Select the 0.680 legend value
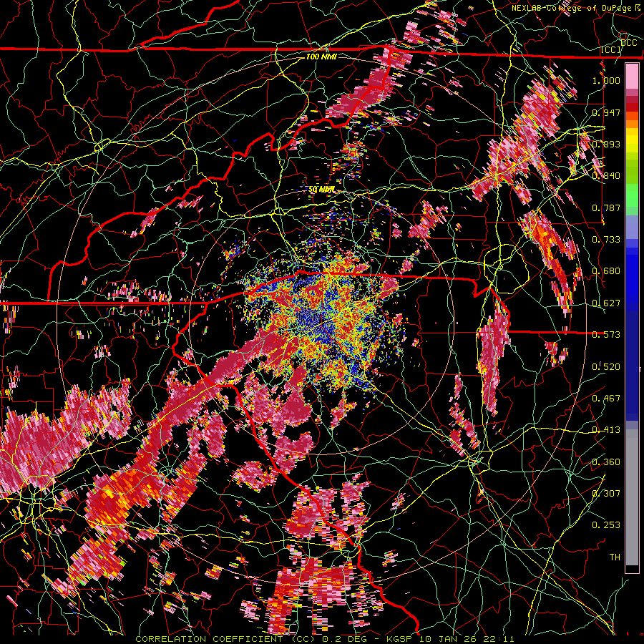 pyautogui.click(x=606, y=271)
